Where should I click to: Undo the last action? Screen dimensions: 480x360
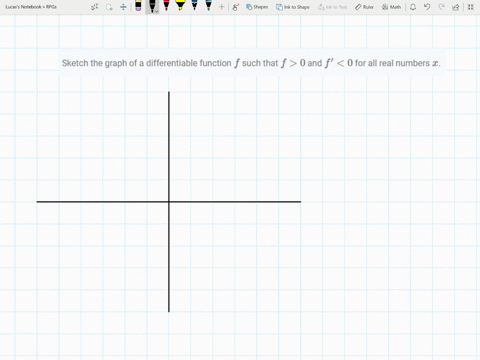(427, 7)
